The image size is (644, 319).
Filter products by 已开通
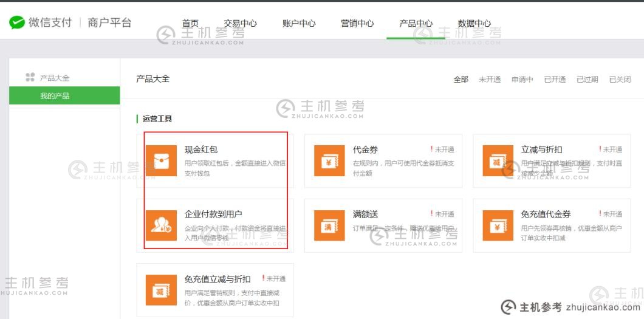(555, 80)
